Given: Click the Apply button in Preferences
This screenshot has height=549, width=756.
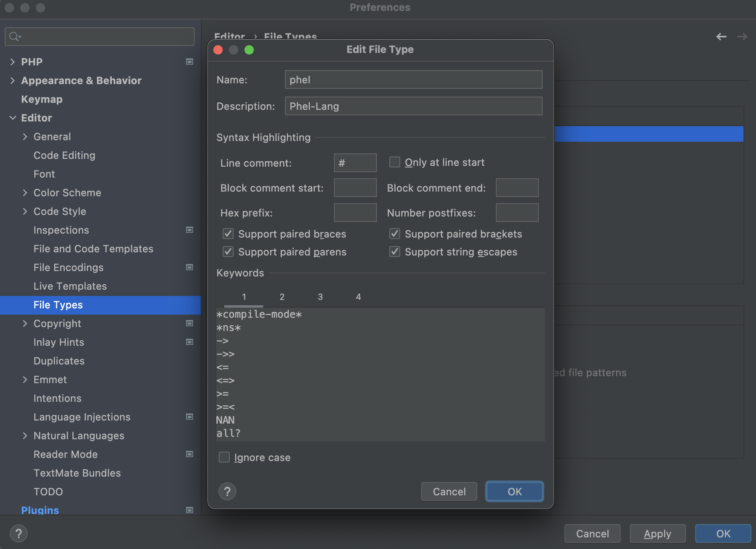Looking at the screenshot, I should pyautogui.click(x=657, y=533).
